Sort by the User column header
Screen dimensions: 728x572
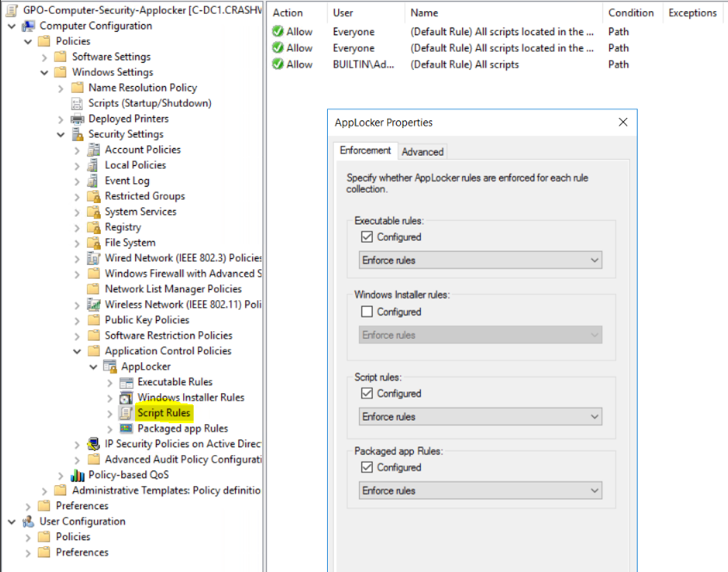click(367, 13)
